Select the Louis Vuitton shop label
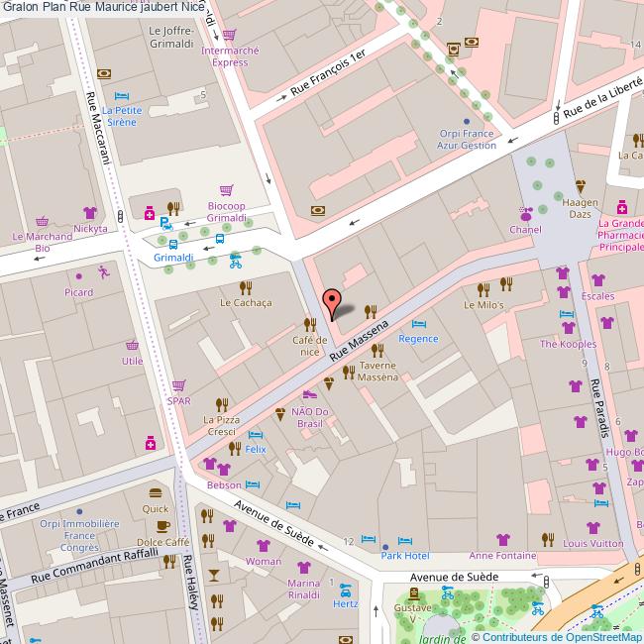 592,543
